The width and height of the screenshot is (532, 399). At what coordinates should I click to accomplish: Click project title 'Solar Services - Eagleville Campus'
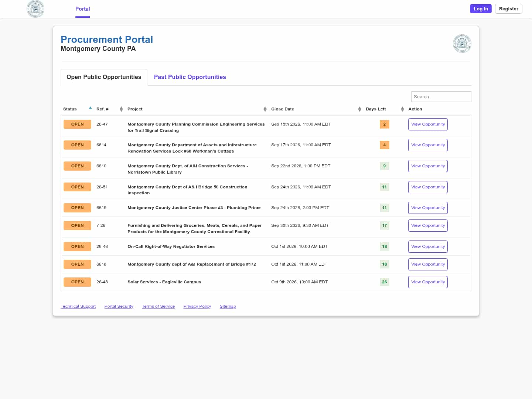[x=164, y=282]
